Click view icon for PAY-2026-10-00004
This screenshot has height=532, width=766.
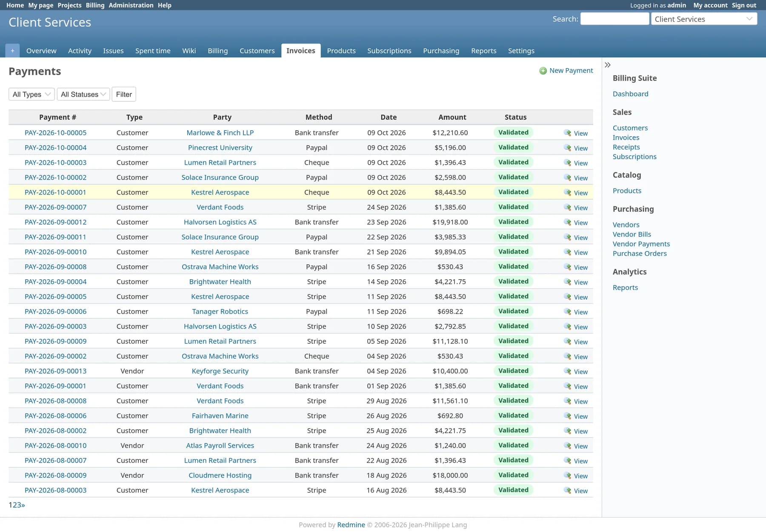point(567,148)
